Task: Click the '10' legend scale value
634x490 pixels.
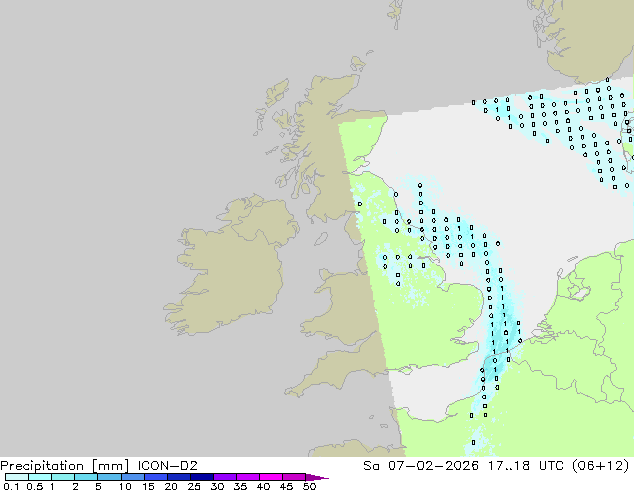Action: 125,486
